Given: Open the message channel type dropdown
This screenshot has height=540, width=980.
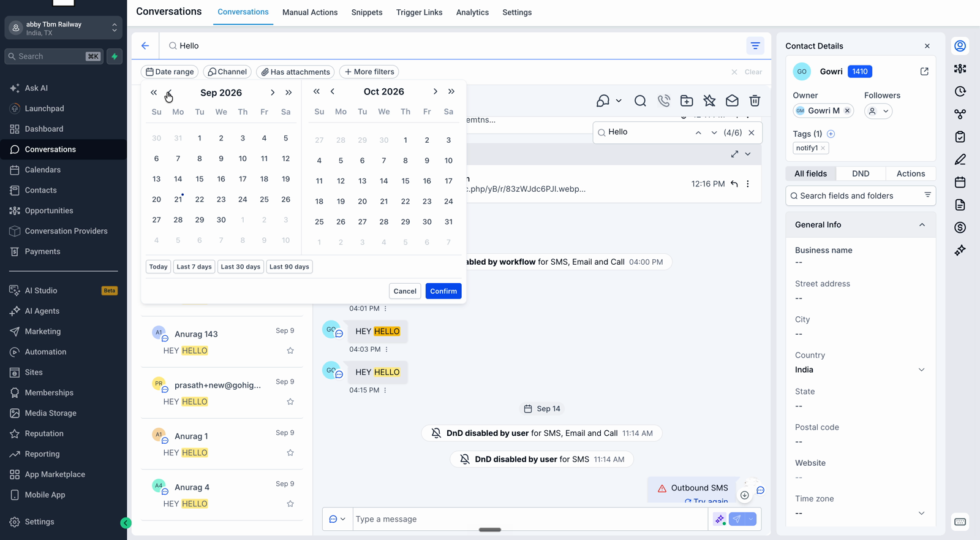Looking at the screenshot, I should coord(337,519).
